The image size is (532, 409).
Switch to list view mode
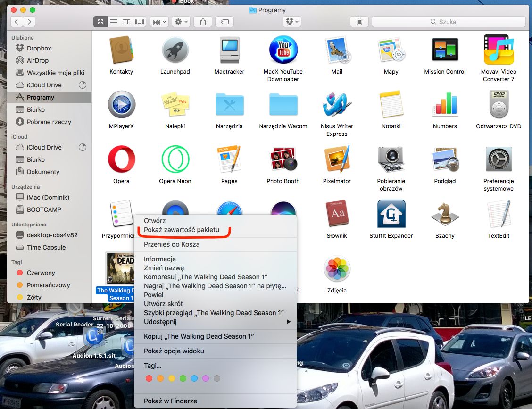114,22
